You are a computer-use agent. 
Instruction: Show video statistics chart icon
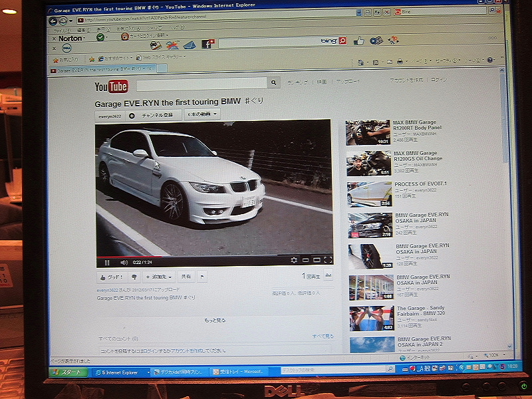click(x=328, y=275)
